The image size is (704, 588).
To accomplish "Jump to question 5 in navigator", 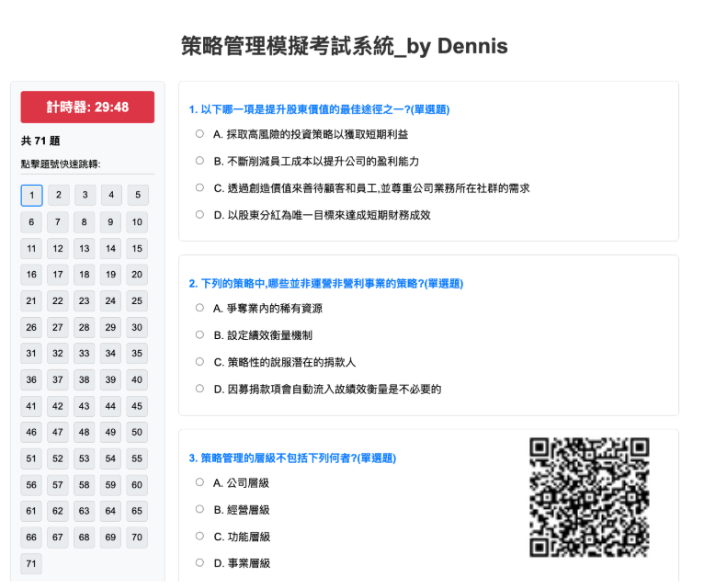I will [x=137, y=195].
